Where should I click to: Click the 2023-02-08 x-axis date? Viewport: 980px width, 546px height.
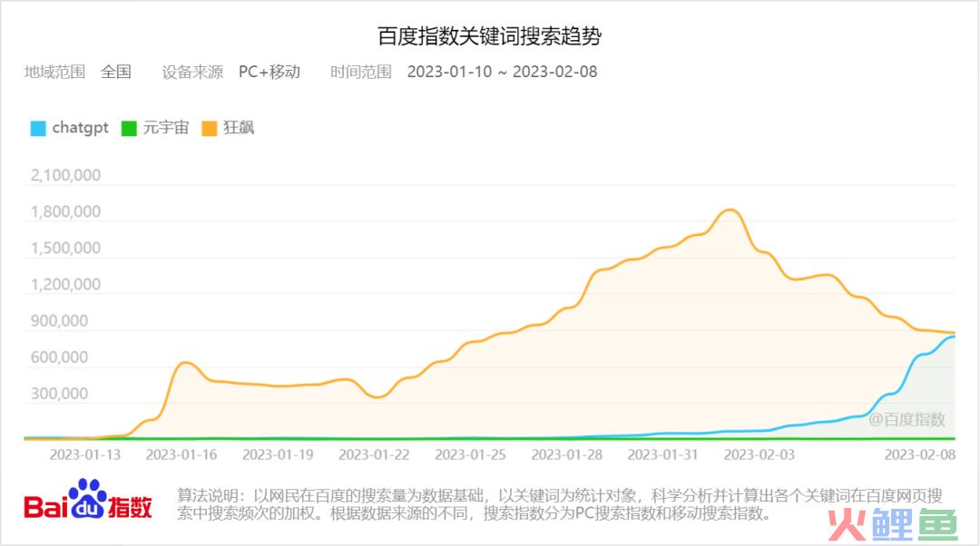click(x=920, y=454)
